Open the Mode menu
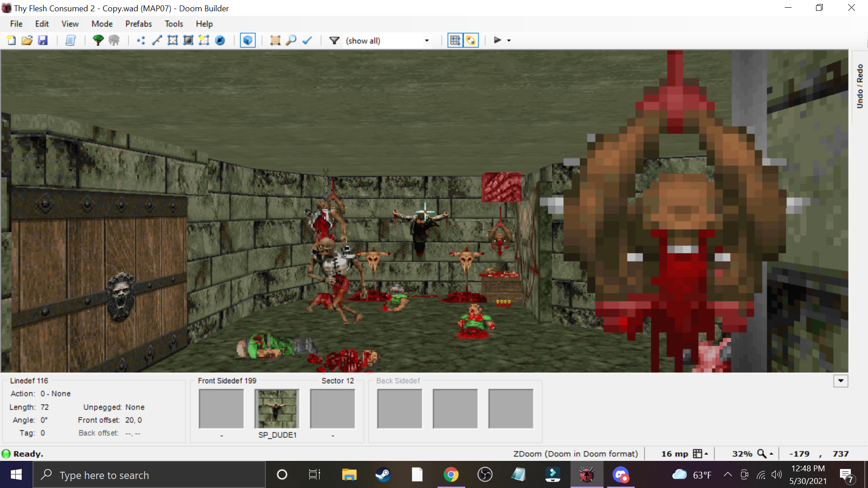Screen dimensions: 868x488 click(x=102, y=24)
